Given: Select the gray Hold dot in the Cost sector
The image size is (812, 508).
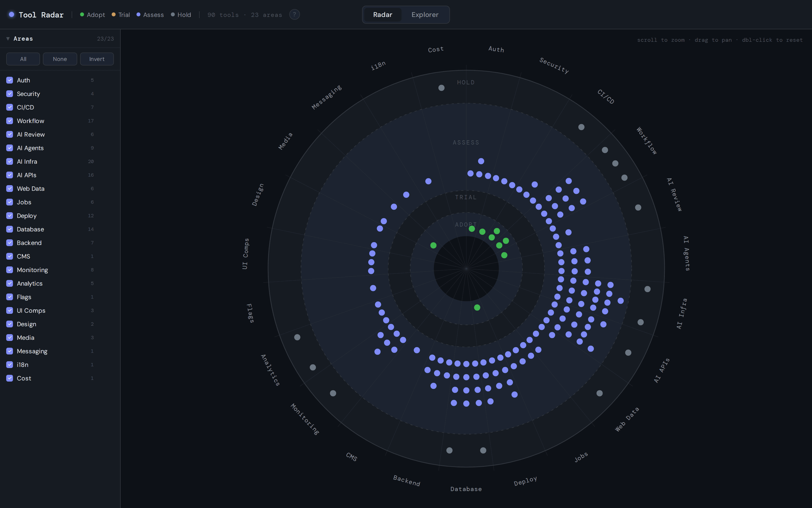Looking at the screenshot, I should tap(442, 88).
